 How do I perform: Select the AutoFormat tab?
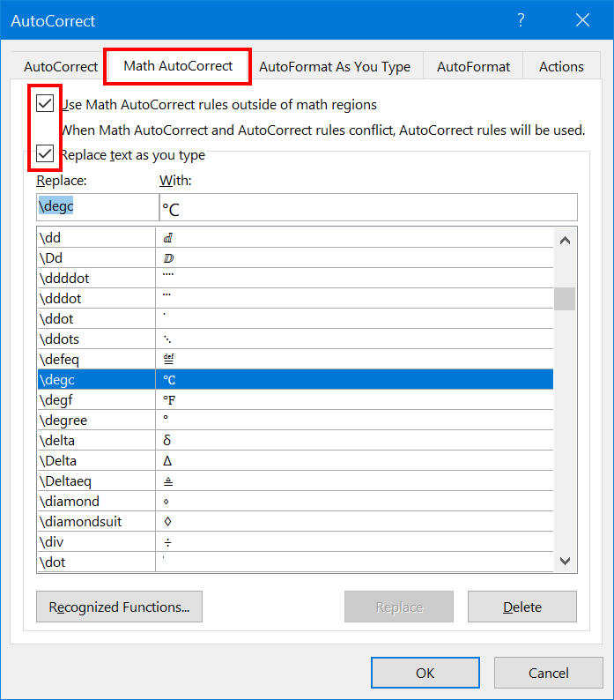473,66
